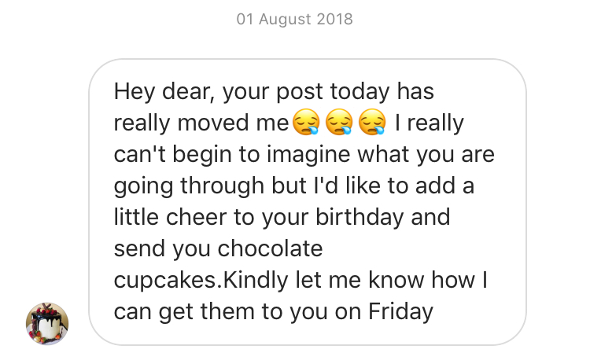
Task: Click the first sleepy face emoji
Action: coord(307,123)
